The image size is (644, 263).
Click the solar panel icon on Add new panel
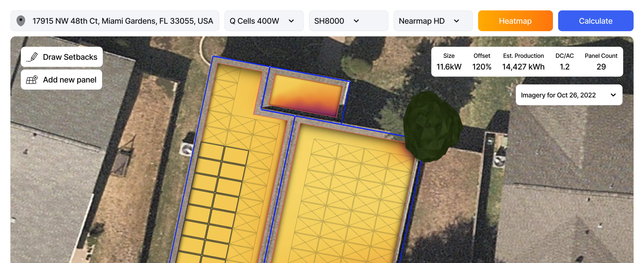click(x=32, y=80)
